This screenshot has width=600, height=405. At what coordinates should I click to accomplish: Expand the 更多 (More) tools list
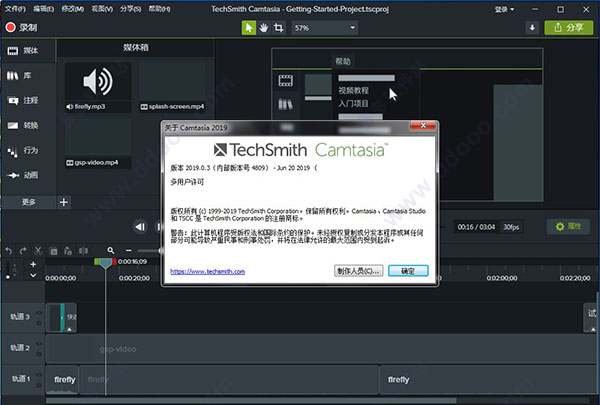(29, 202)
